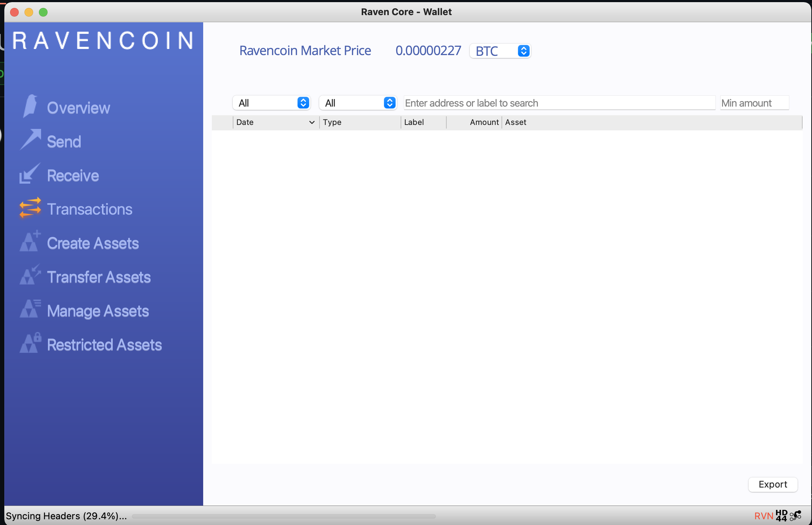Click the HD 44 wallet status icon
Screen dimensions: 812x525
pyautogui.click(x=781, y=516)
